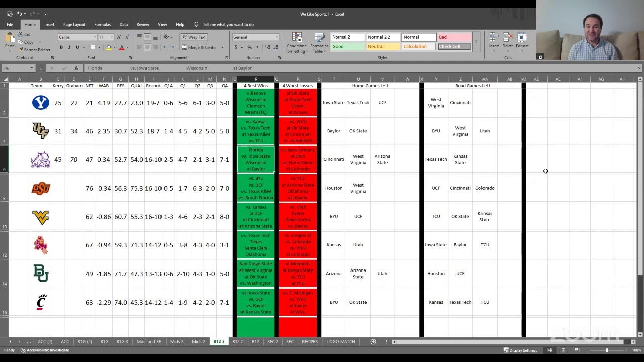Apply the Check Cell style
The width and height of the screenshot is (644, 362).
(454, 46)
